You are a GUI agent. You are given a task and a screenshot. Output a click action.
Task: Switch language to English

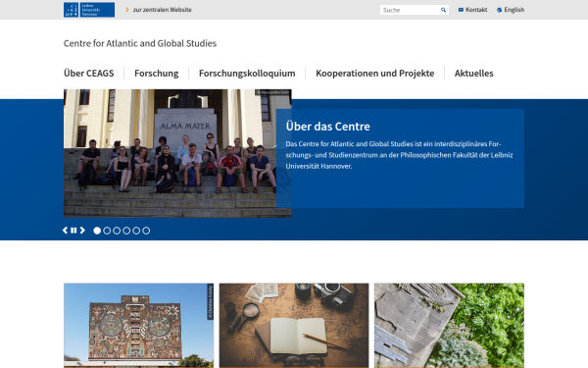click(x=514, y=10)
